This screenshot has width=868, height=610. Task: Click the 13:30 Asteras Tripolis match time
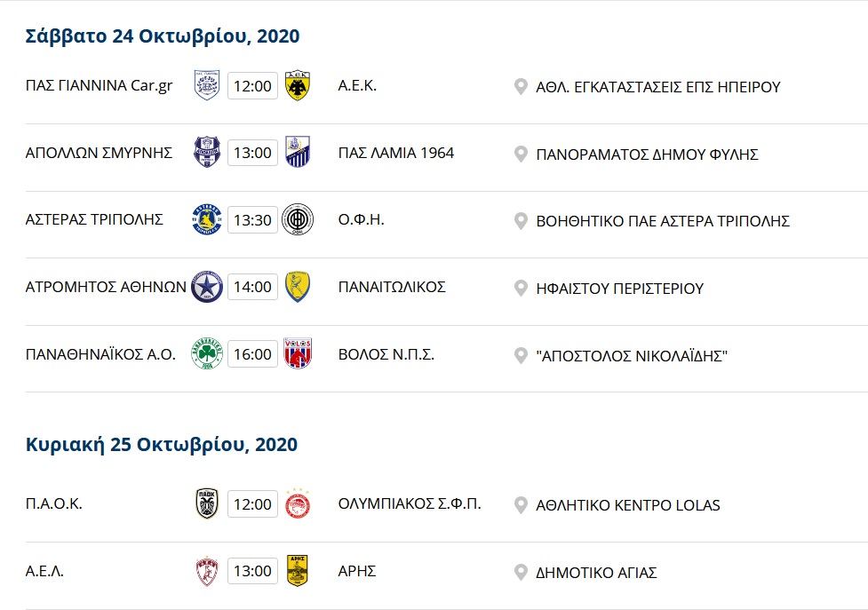pyautogui.click(x=252, y=220)
